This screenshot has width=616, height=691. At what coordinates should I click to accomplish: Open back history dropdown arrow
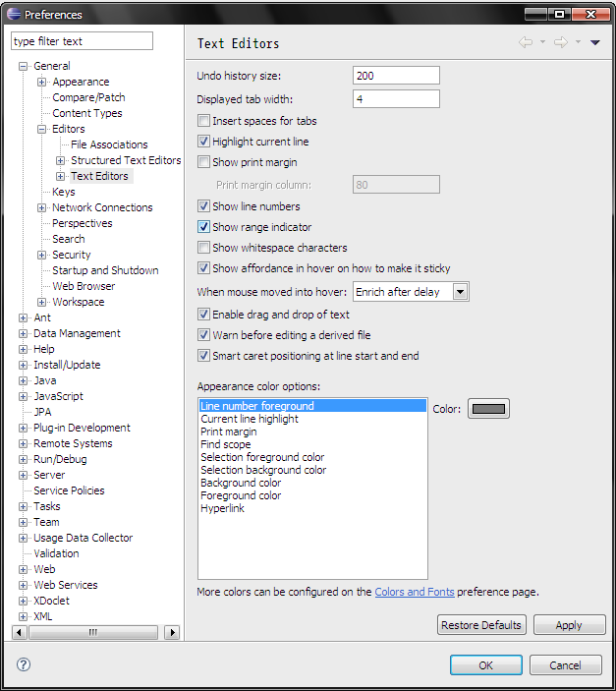[x=542, y=42]
